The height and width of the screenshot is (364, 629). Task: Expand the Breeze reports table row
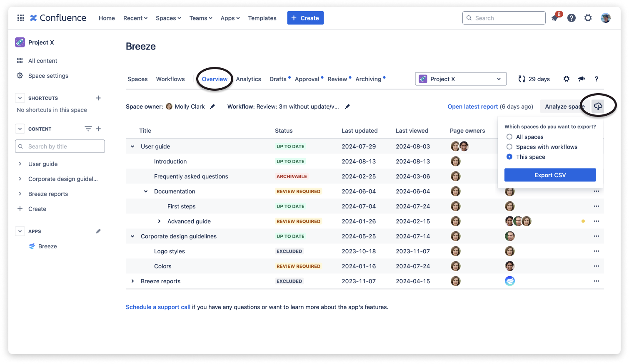[x=132, y=281]
